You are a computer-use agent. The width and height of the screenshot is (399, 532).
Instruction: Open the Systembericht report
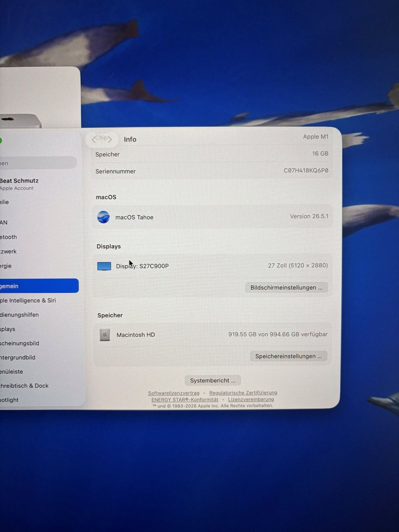(213, 380)
